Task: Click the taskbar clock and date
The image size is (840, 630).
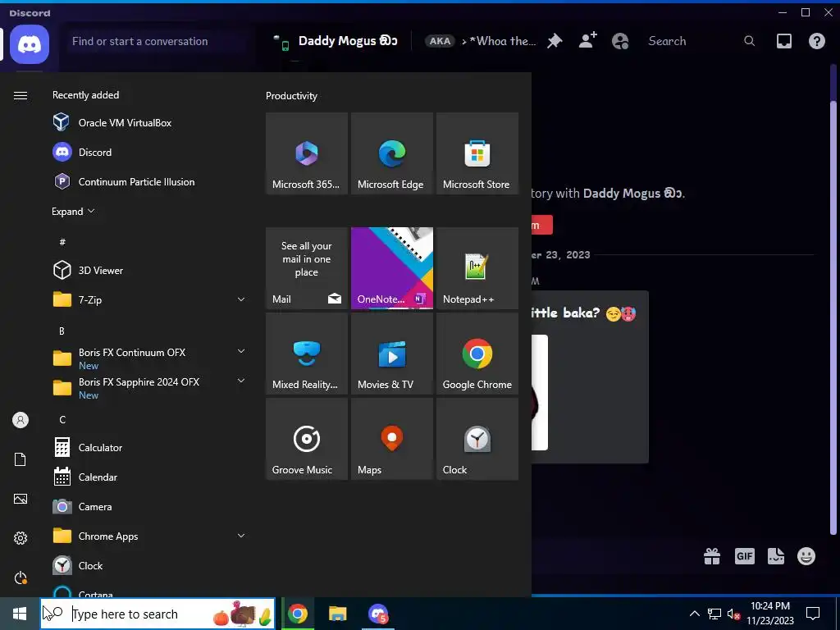Action: click(x=770, y=614)
